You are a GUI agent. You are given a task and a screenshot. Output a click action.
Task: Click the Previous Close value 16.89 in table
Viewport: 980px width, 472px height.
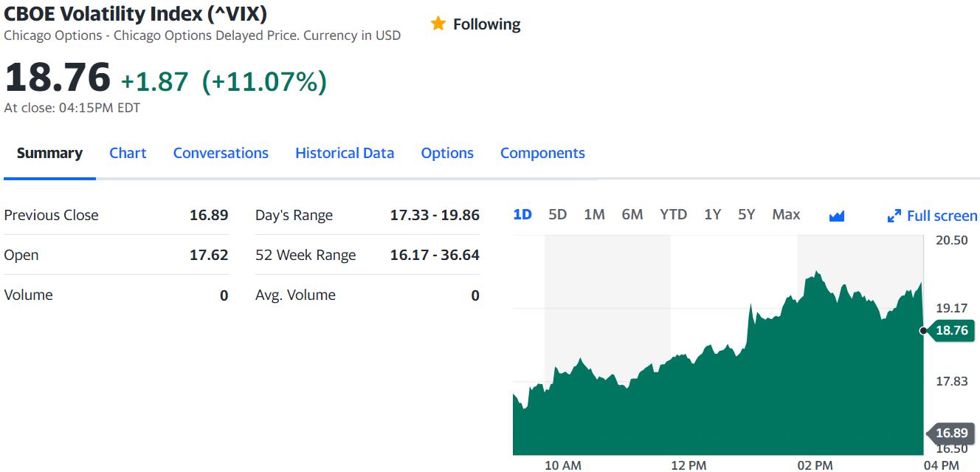pyautogui.click(x=209, y=215)
